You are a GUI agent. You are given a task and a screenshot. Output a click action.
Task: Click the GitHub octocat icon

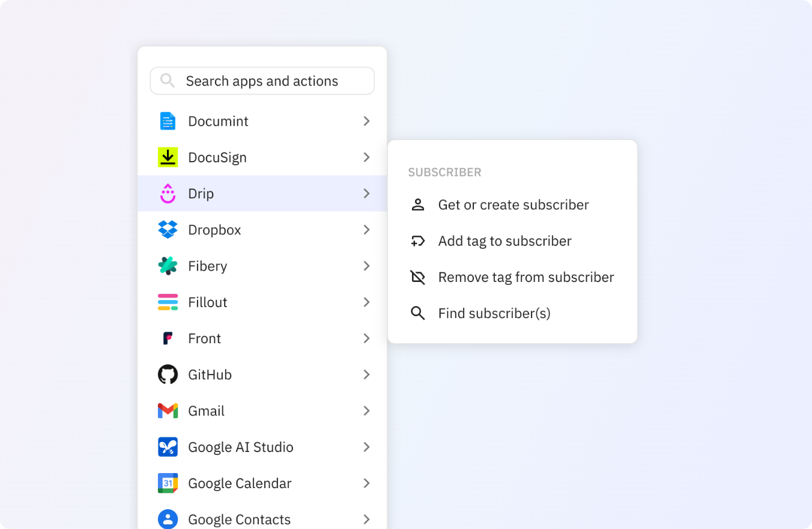pos(168,375)
